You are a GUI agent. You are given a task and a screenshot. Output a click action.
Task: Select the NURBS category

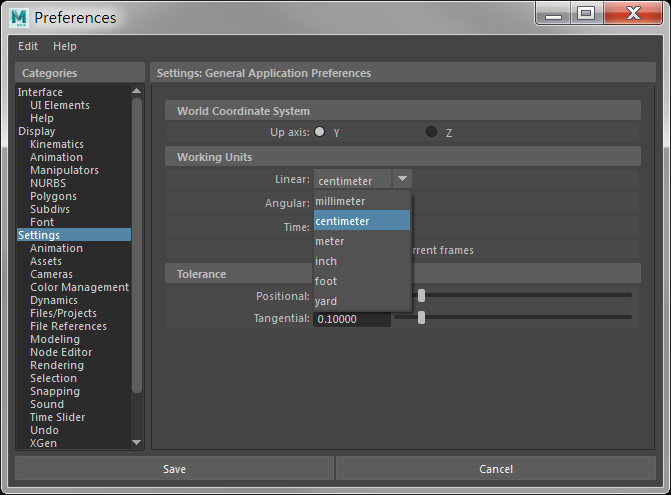pyautogui.click(x=48, y=183)
